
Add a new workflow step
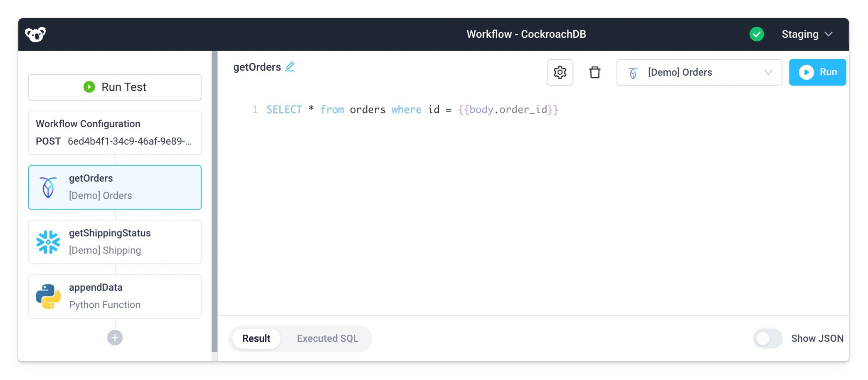115,338
